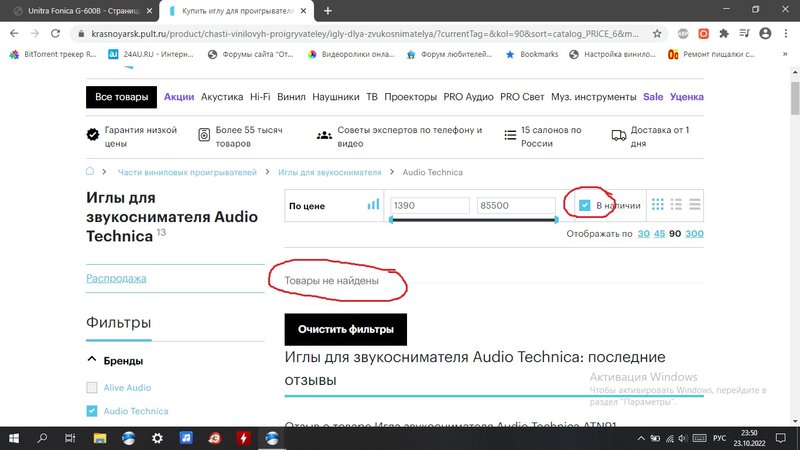
Task: Open the Chrome profile avatar icon
Action: tap(765, 34)
